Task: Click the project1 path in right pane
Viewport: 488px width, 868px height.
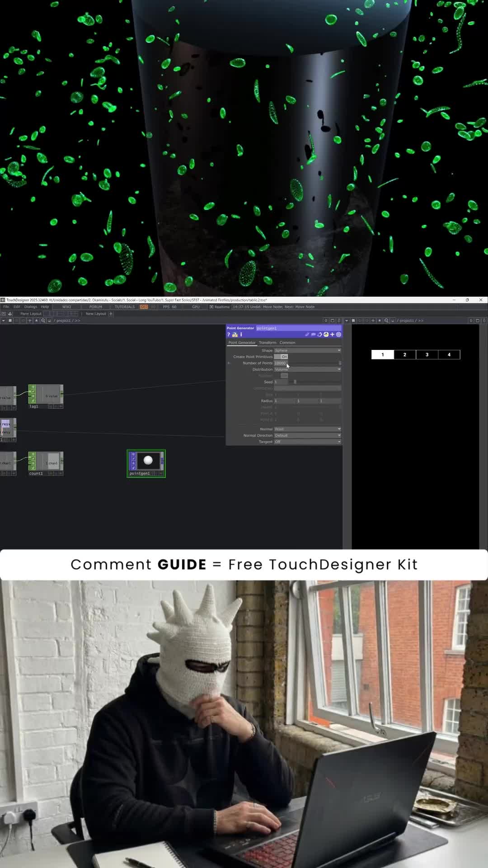Action: click(x=407, y=321)
